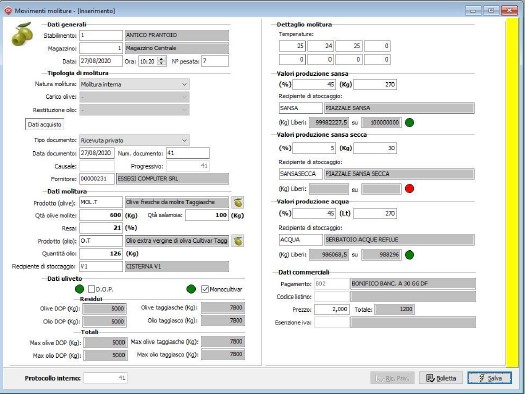Click the Pagamento code field
Viewport: 525px width, 394px height.
(x=332, y=284)
